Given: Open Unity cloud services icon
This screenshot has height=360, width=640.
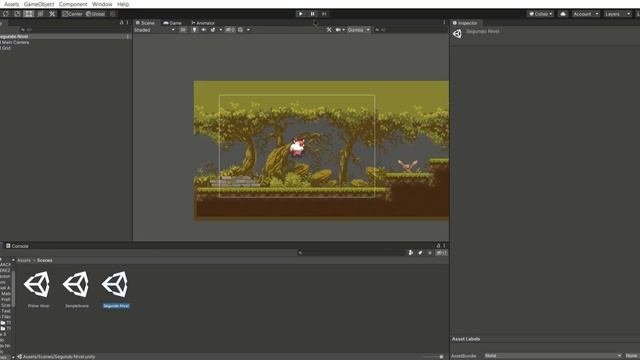Looking at the screenshot, I should 563,14.
